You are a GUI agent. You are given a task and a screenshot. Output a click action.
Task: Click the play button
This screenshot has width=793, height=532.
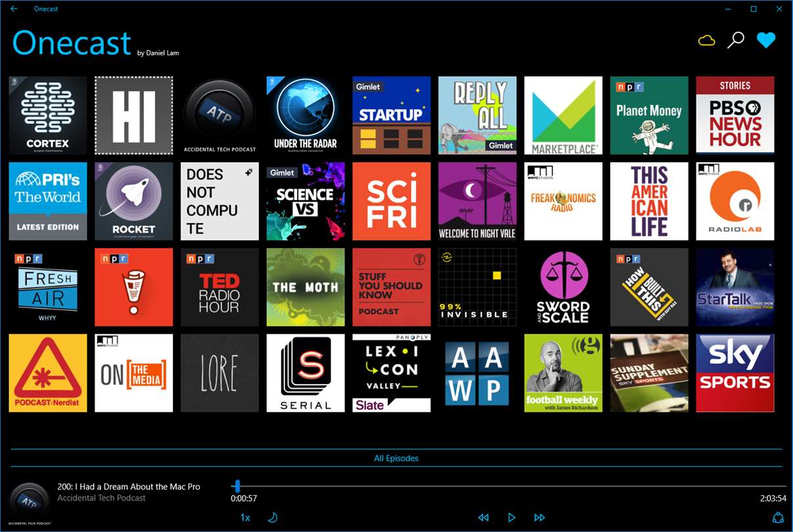pyautogui.click(x=512, y=518)
